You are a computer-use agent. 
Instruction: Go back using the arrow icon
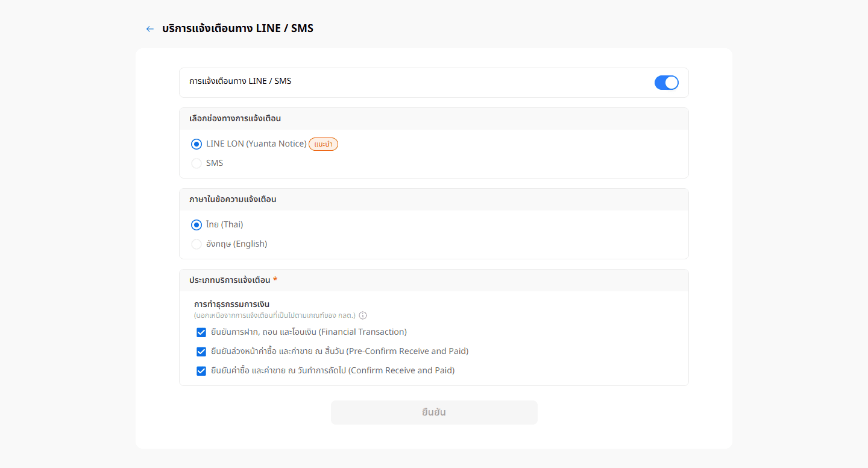(150, 29)
